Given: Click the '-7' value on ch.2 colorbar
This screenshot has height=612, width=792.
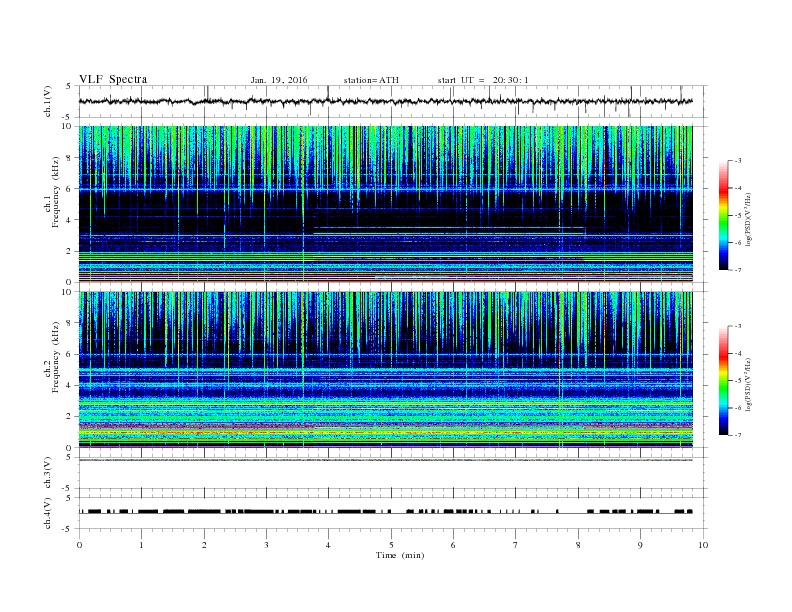Looking at the screenshot, I should pos(738,435).
